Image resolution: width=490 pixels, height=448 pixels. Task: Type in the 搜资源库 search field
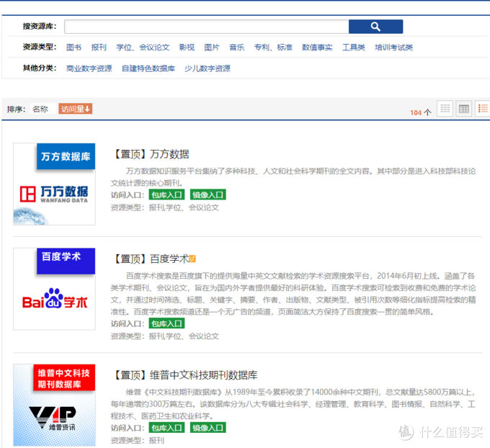206,27
